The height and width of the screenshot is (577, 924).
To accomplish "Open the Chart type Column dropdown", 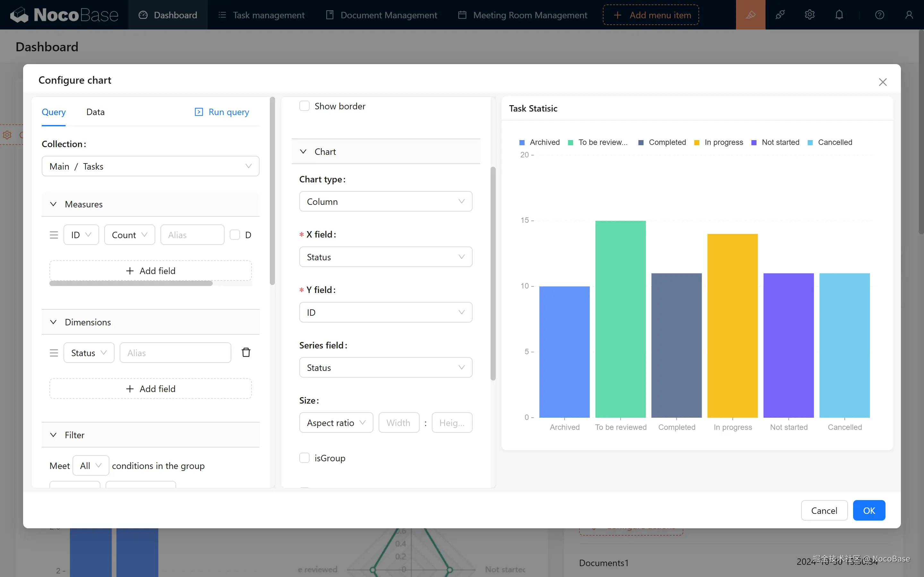I will pos(386,202).
